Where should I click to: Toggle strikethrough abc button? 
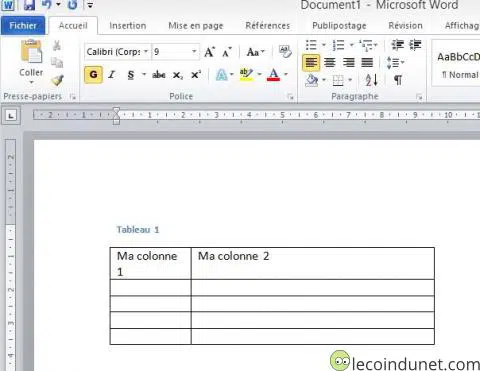click(159, 75)
